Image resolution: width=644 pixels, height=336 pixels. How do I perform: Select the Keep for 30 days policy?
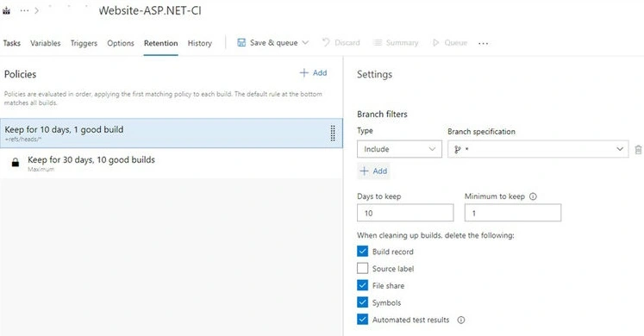click(172, 164)
